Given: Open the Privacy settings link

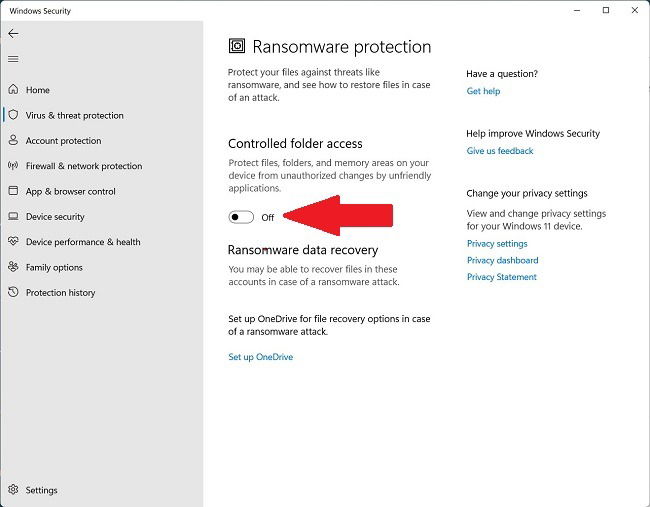Looking at the screenshot, I should (497, 243).
